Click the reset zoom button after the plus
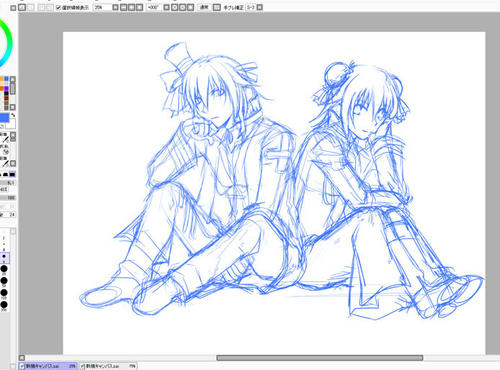The image size is (500, 370). coord(139,7)
